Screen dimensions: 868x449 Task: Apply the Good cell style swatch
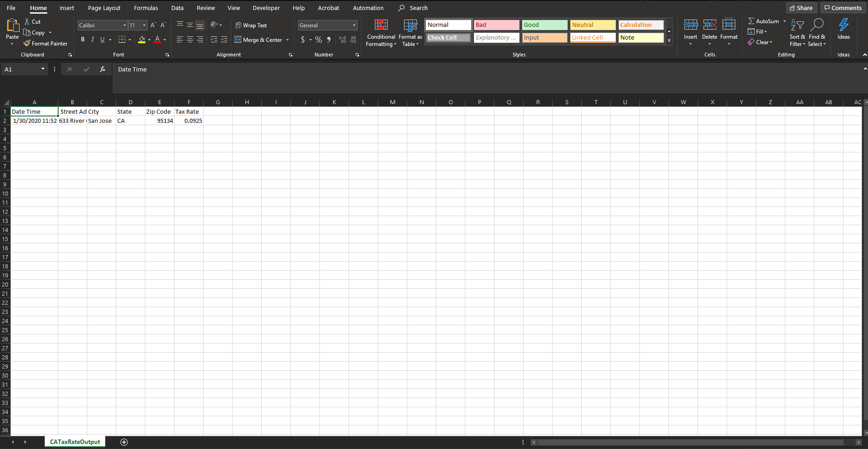544,25
